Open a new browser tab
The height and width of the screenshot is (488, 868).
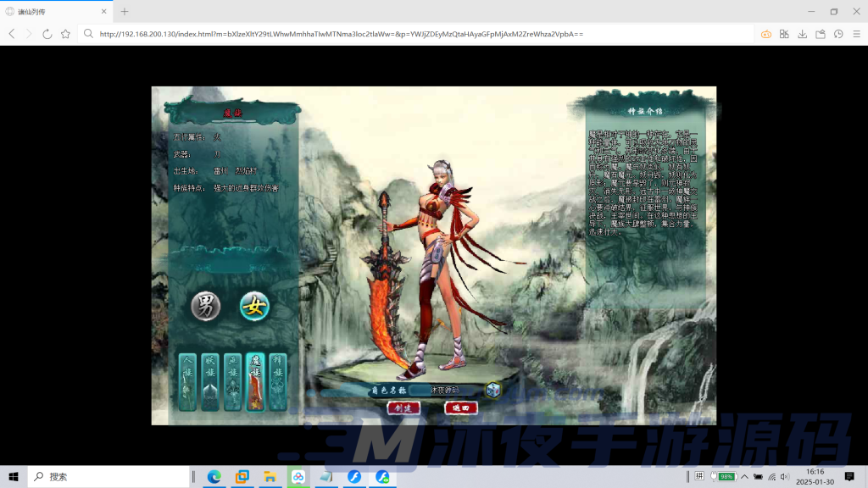(125, 11)
